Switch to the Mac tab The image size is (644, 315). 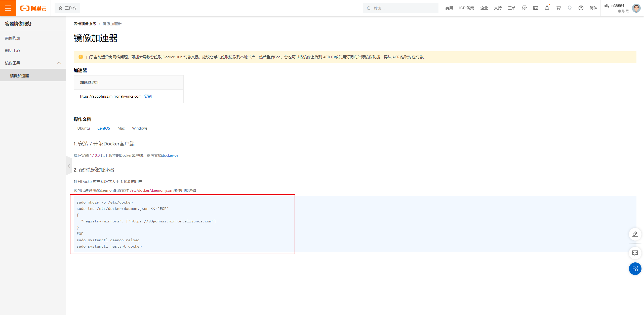pos(121,128)
